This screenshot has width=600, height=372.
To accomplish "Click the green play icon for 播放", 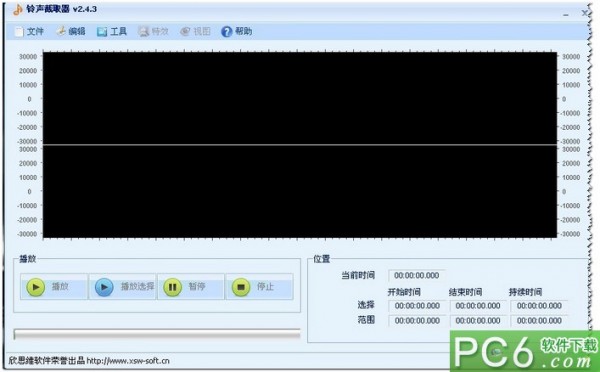I will [x=36, y=287].
